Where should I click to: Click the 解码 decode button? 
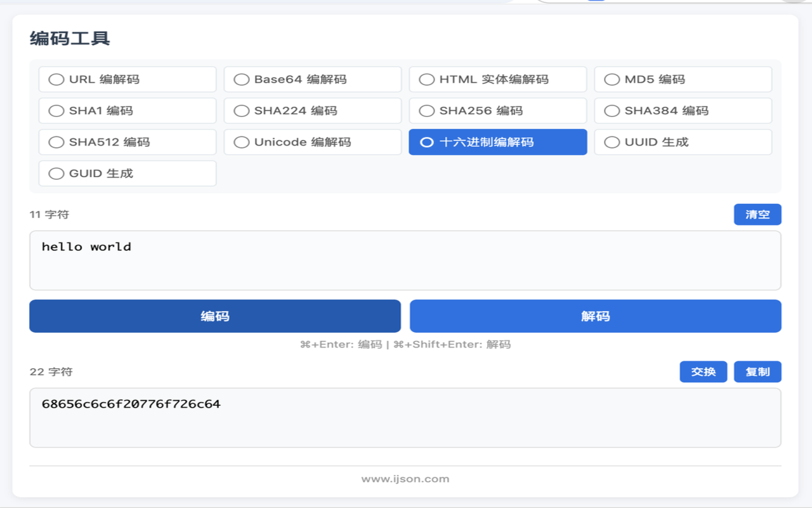(596, 316)
